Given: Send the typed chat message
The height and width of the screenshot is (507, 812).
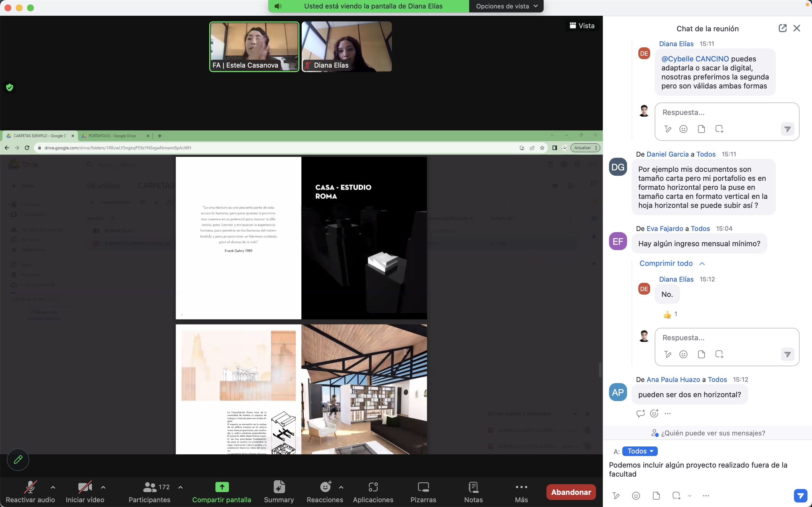Looking at the screenshot, I should pyautogui.click(x=800, y=496).
